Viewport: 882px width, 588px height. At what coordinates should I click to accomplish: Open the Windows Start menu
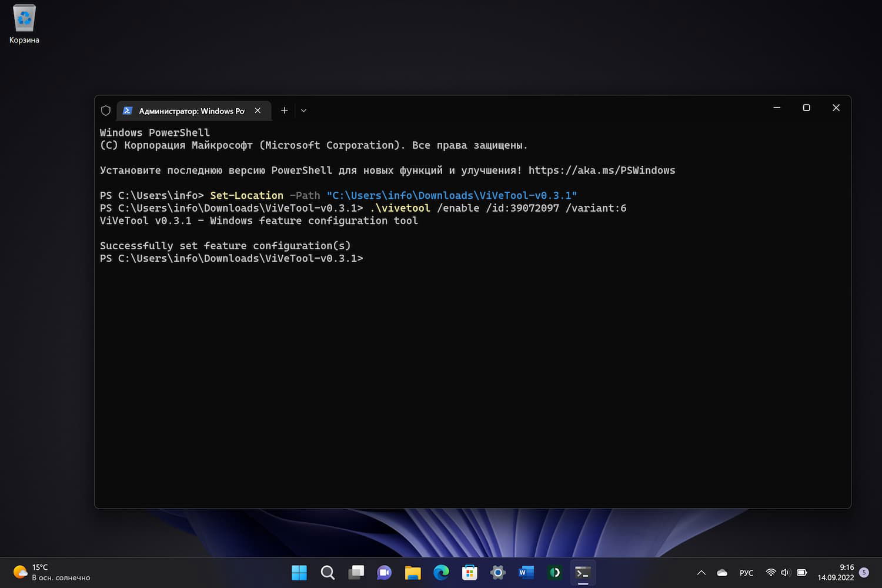coord(299,573)
